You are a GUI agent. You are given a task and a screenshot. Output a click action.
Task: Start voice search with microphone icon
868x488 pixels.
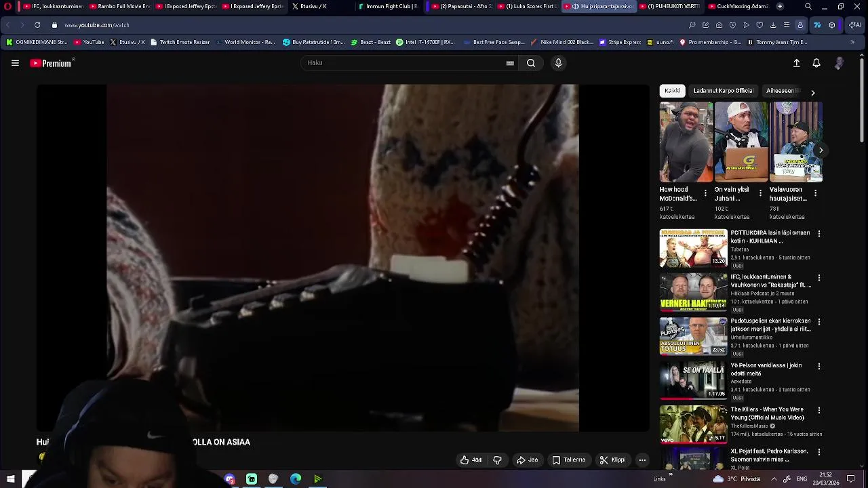[558, 63]
